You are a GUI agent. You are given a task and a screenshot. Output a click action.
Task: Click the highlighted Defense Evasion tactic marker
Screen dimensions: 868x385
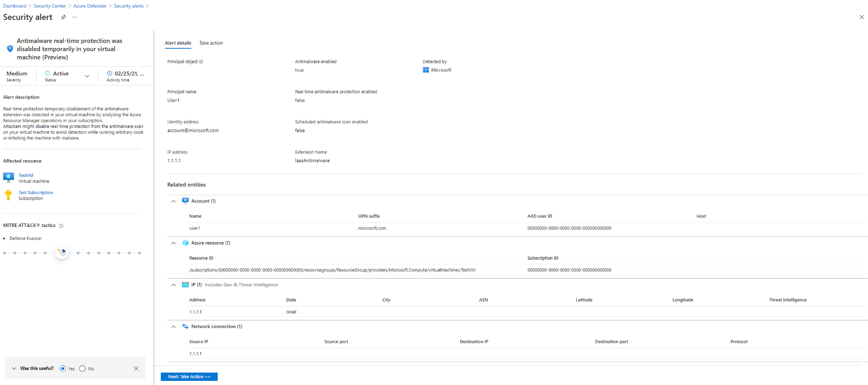[x=62, y=252]
